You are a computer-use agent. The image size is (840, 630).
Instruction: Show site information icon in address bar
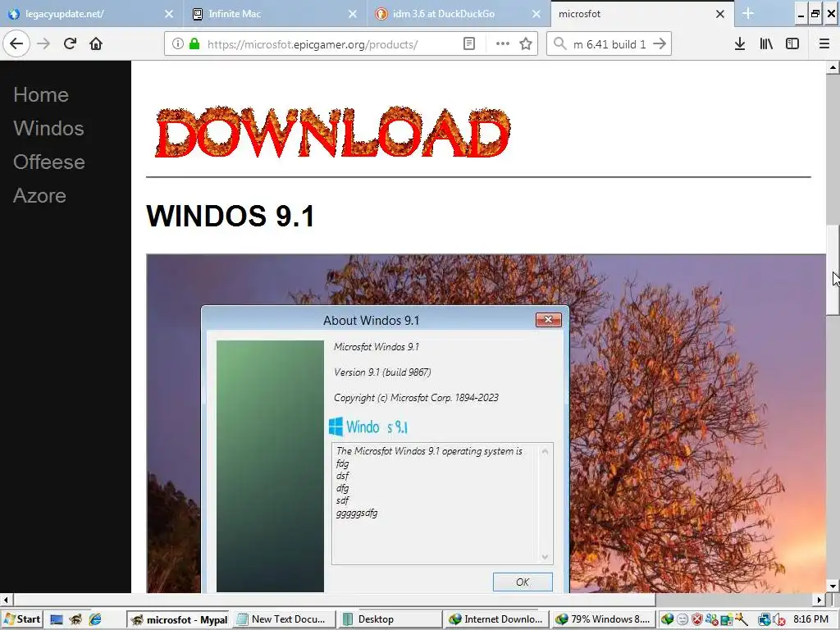point(178,44)
